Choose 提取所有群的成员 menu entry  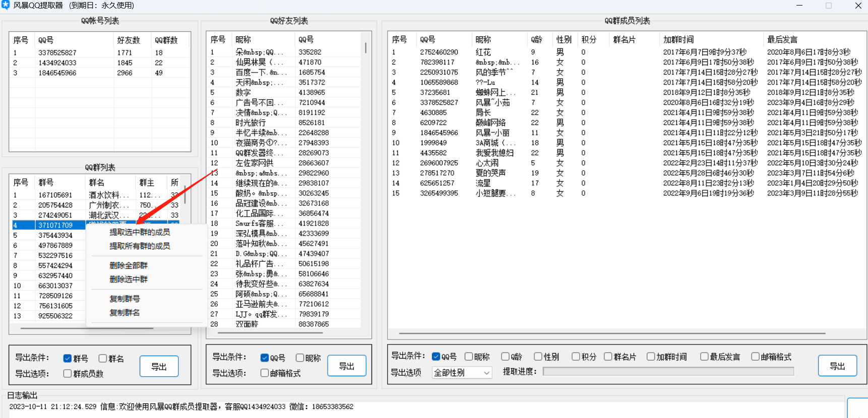coord(140,246)
